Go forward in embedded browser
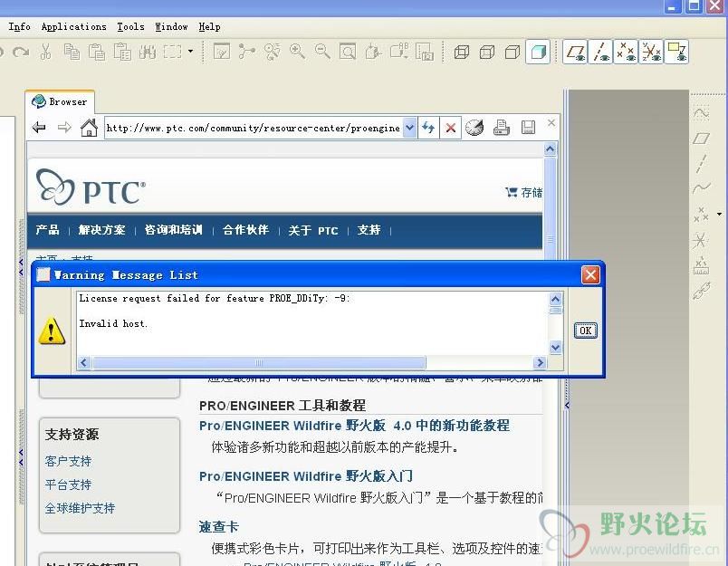The width and height of the screenshot is (728, 566). 64,127
